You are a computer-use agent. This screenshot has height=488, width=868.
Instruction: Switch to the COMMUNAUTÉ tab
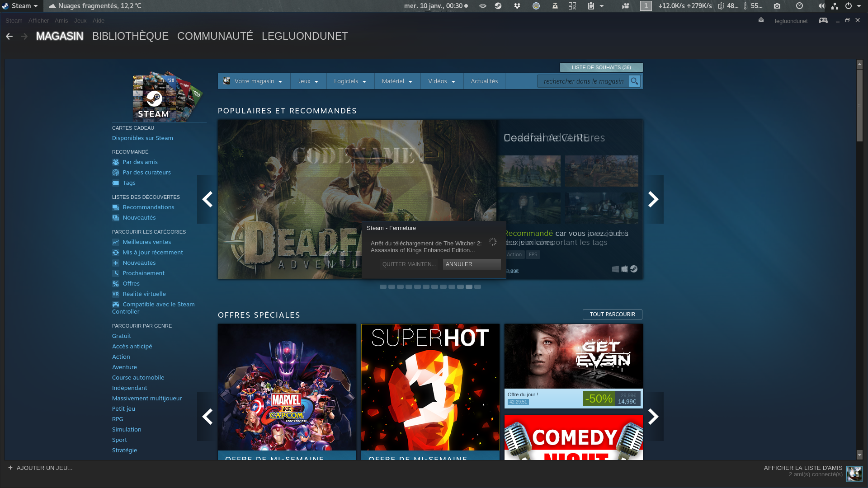[215, 36]
